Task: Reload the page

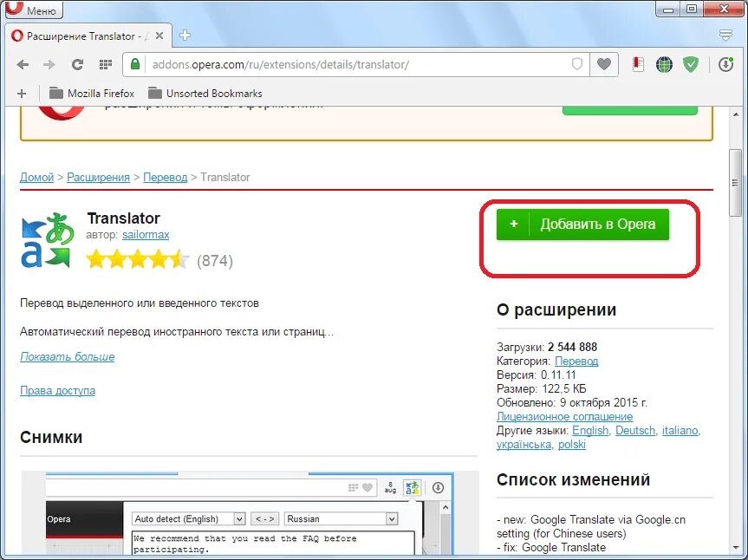Action: [77, 64]
